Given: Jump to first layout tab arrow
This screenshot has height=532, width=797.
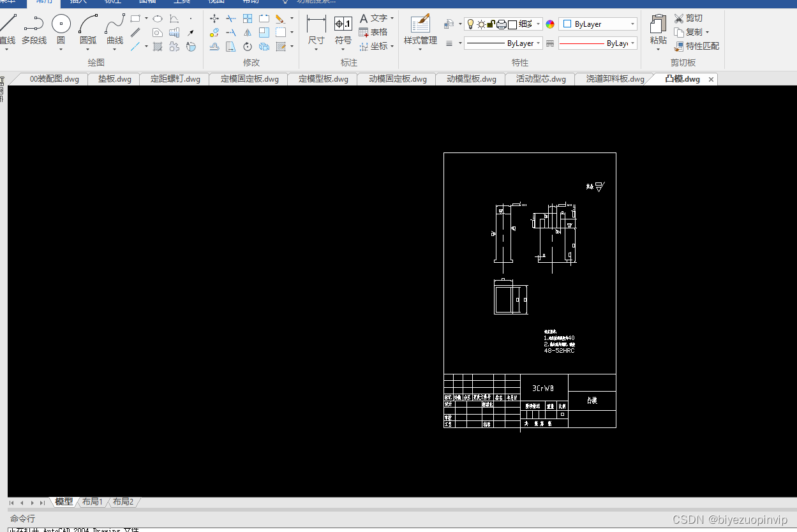Looking at the screenshot, I should tap(12, 503).
